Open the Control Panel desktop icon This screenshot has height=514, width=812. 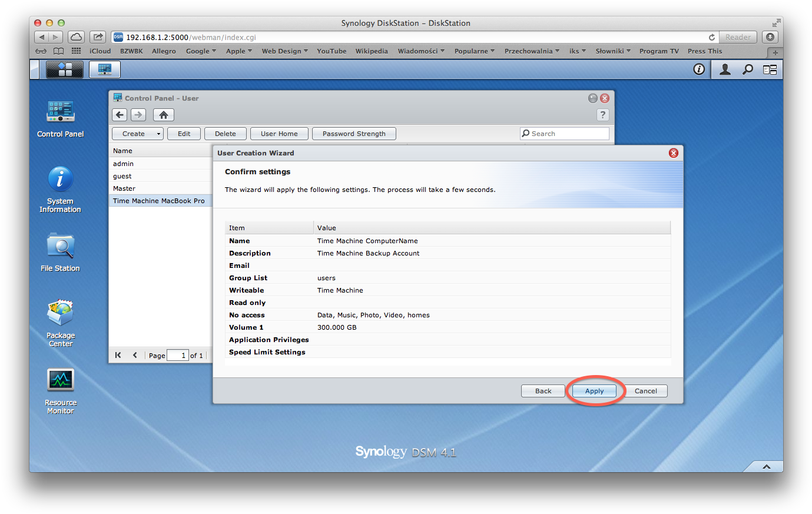pos(60,112)
